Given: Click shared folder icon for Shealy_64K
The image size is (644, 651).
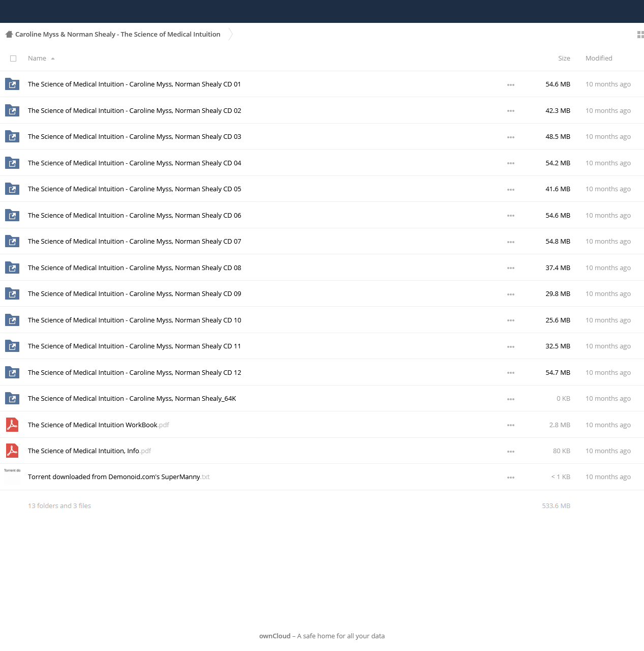Looking at the screenshot, I should (12, 399).
